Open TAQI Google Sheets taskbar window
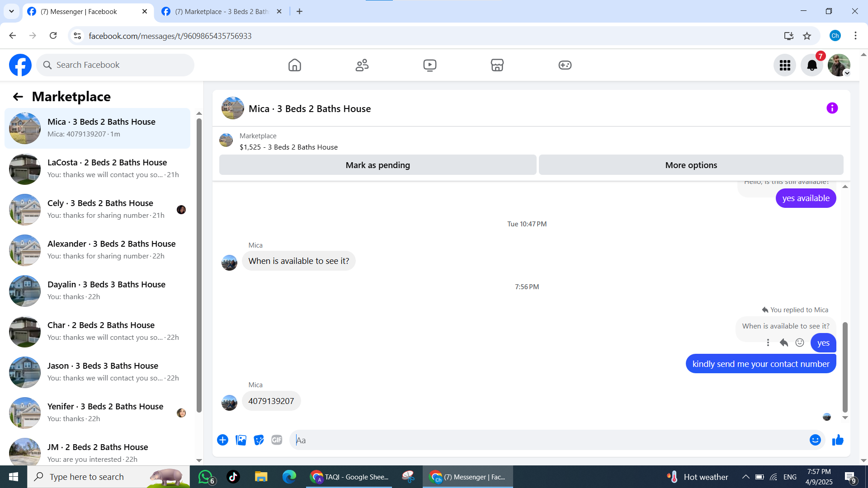Viewport: 868px width, 488px height. pyautogui.click(x=349, y=477)
